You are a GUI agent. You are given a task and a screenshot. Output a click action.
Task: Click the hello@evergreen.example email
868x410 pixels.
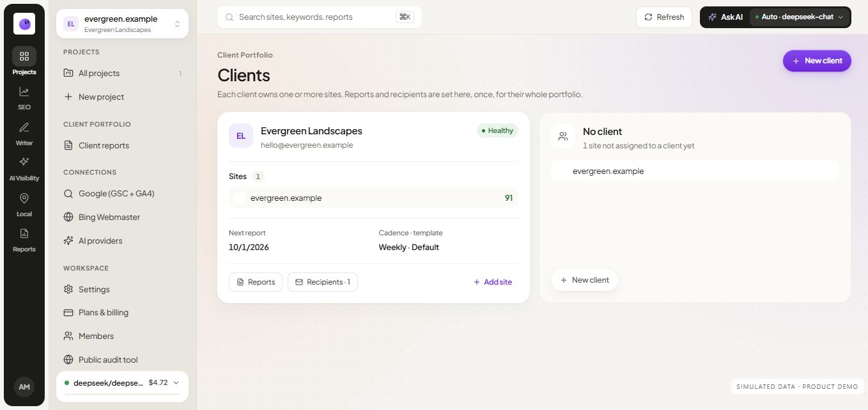point(307,145)
